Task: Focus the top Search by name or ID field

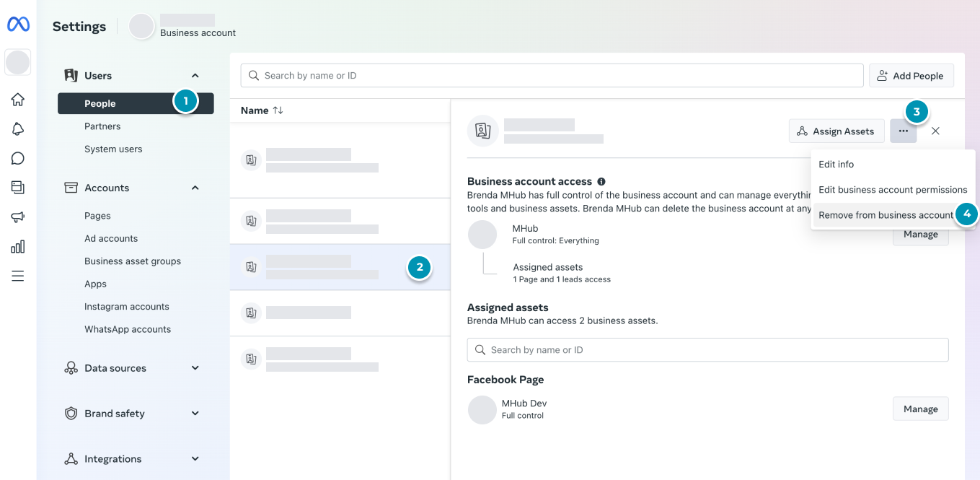Action: pos(552,76)
